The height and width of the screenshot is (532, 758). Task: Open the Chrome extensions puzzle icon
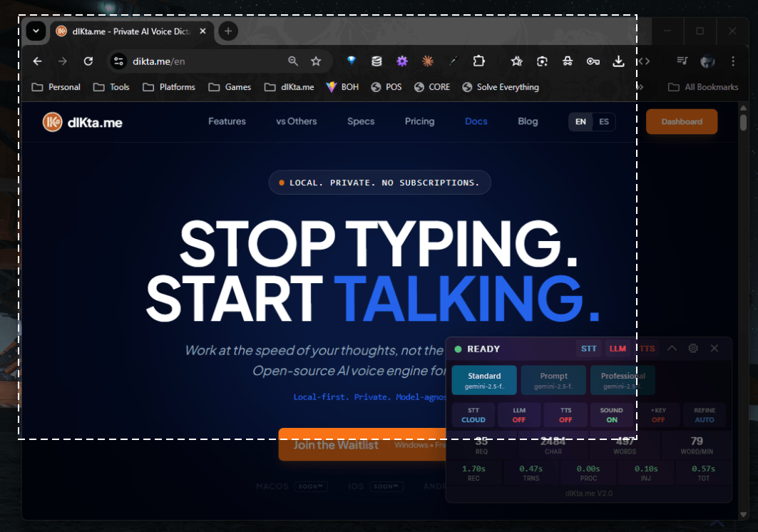(478, 61)
